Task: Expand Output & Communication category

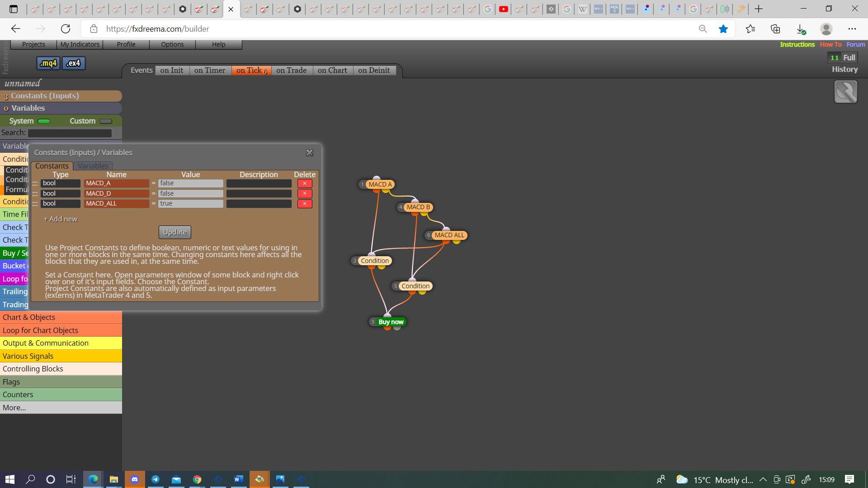Action: [x=61, y=343]
